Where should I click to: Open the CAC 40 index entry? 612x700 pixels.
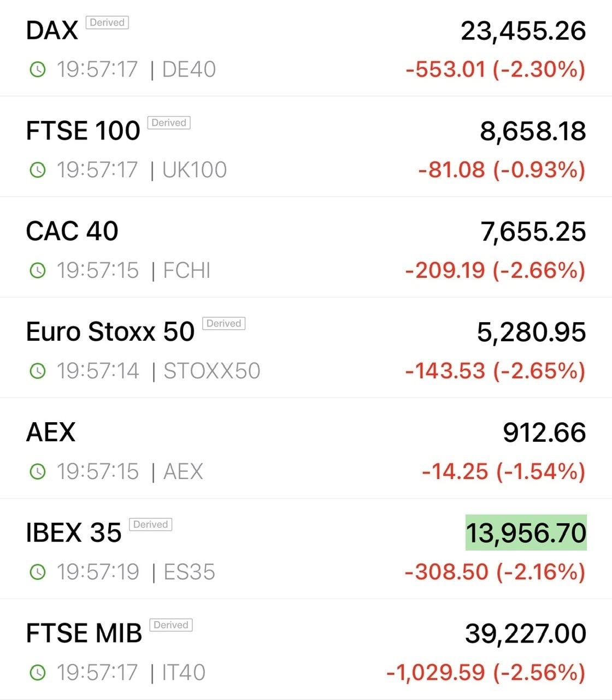(x=72, y=231)
